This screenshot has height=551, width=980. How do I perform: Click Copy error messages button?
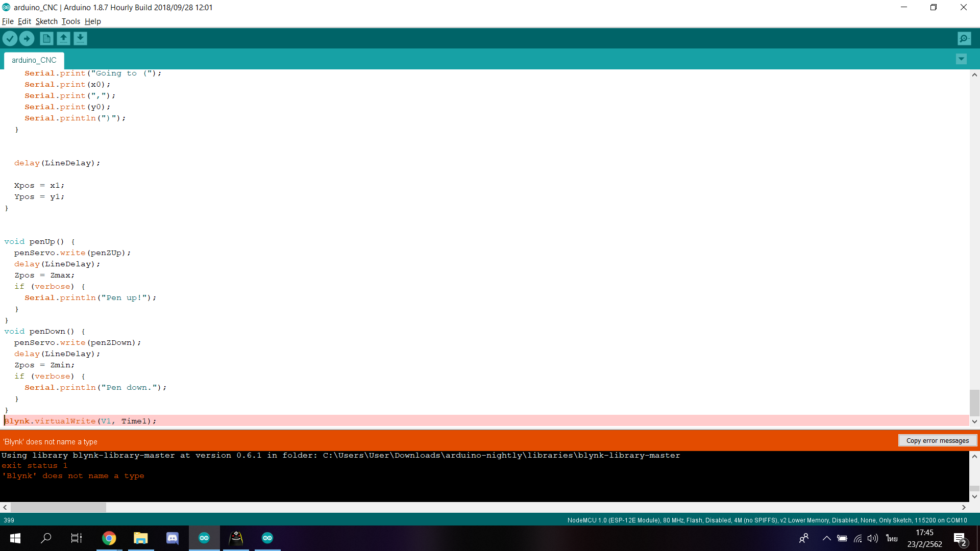(937, 440)
